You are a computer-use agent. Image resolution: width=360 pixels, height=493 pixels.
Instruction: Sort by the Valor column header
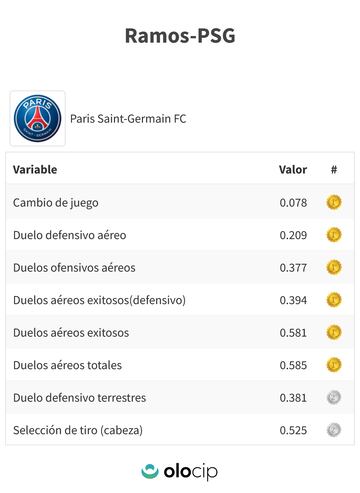pyautogui.click(x=293, y=169)
